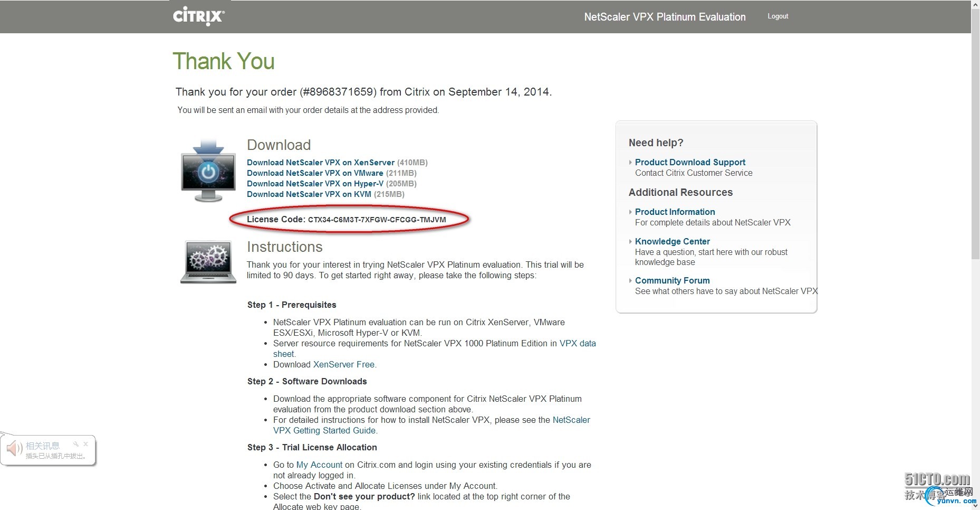Download NetScaler VPX on XenServer
This screenshot has height=510, width=980.
pos(321,163)
